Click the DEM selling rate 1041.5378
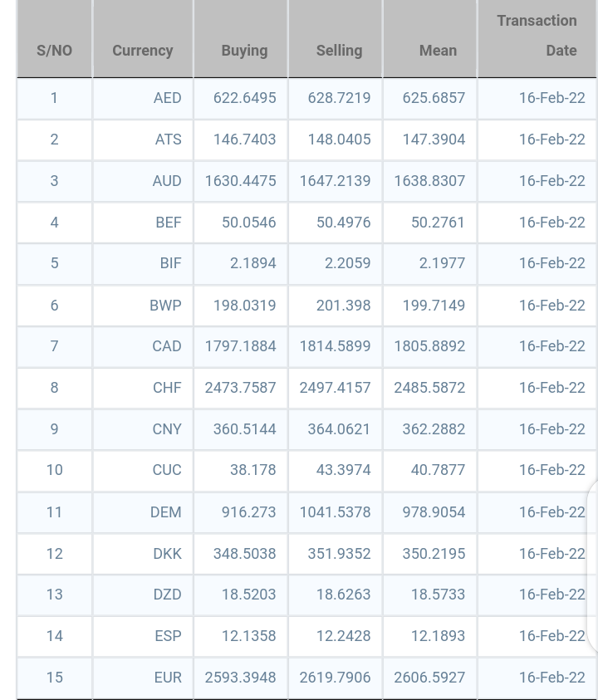598x700 pixels. [x=336, y=512]
